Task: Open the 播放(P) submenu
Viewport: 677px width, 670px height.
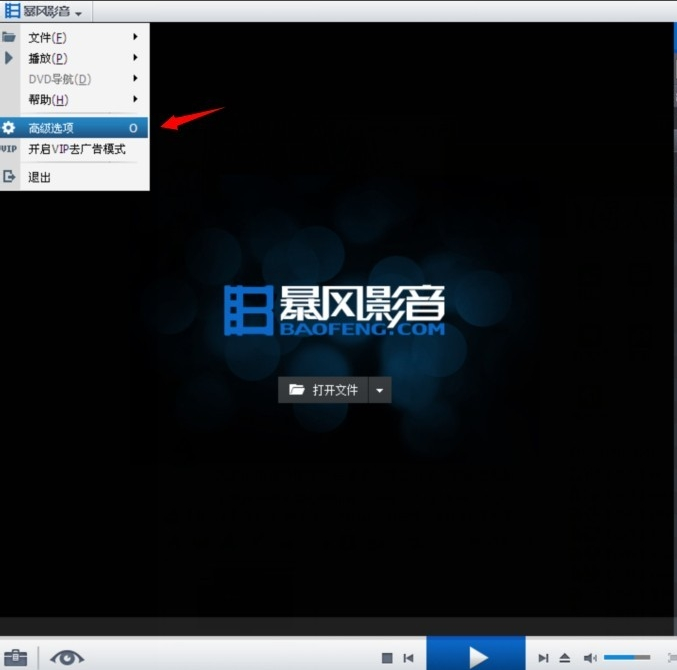Action: pyautogui.click(x=75, y=58)
